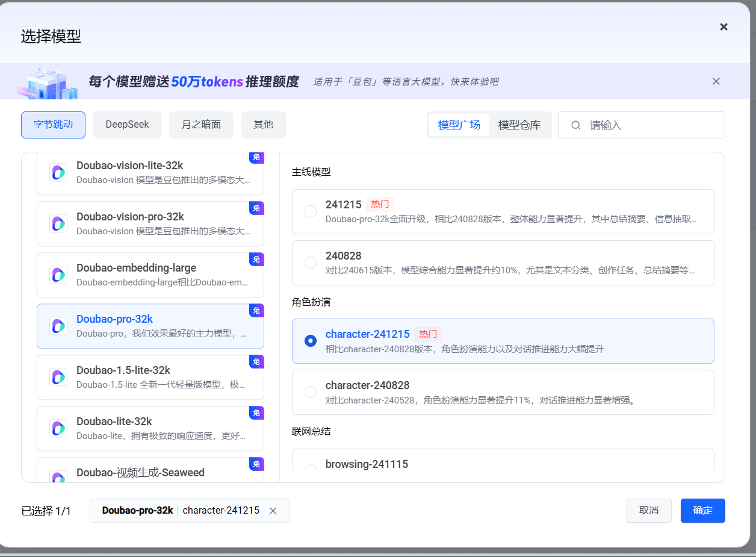Click the Doubao-pro description under Doubao-pro-32k
Viewport: 756px width, 557px height.
click(x=161, y=334)
